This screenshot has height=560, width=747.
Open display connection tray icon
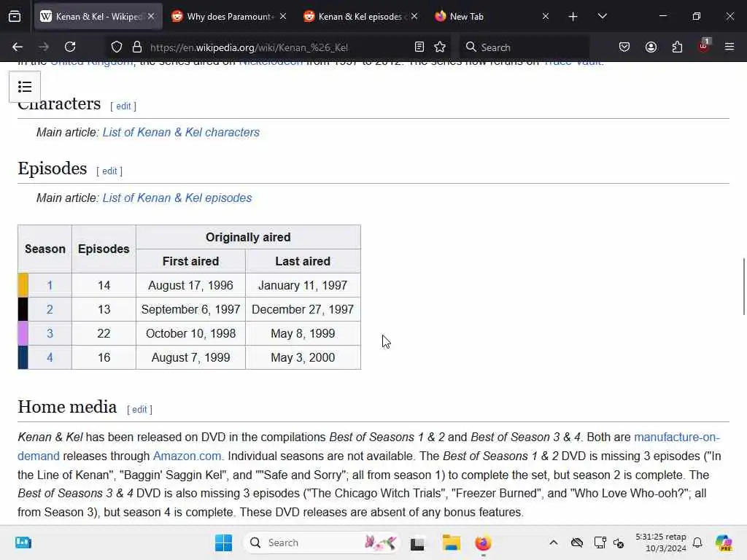600,542
